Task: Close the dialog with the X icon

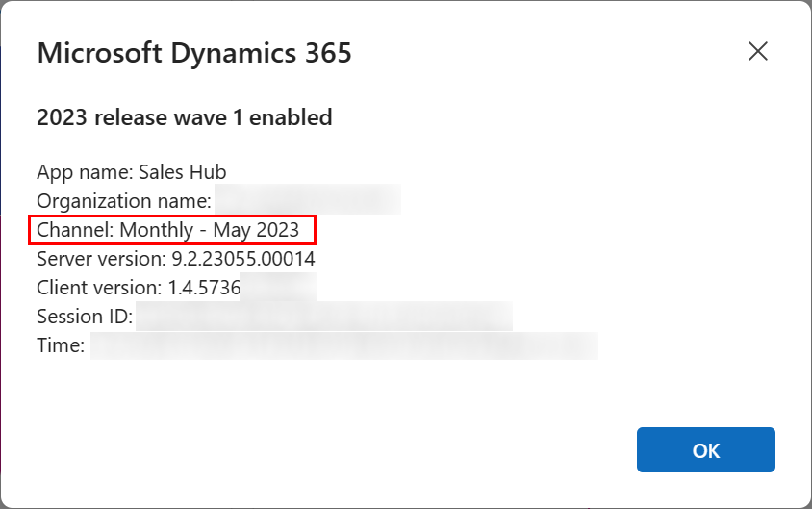Action: [x=757, y=51]
